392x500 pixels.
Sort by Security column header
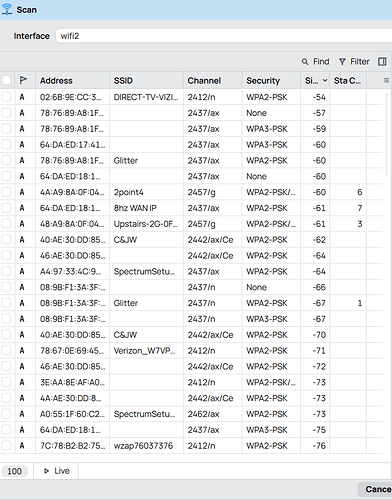pos(263,80)
